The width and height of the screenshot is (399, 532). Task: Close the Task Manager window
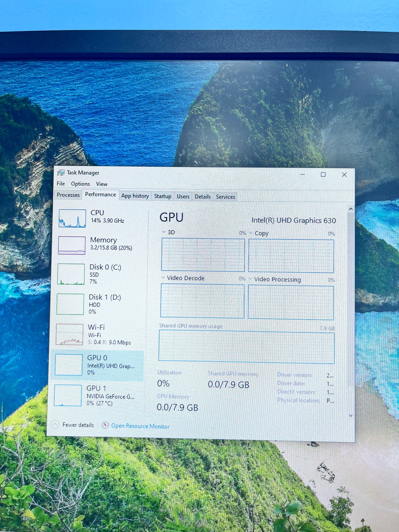pos(344,175)
